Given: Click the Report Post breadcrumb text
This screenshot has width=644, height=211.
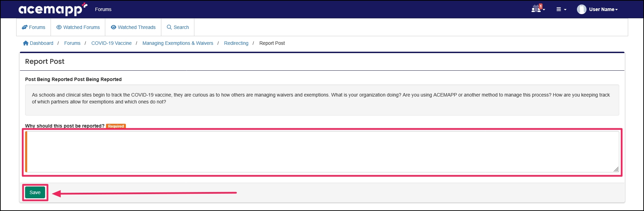Looking at the screenshot, I should click(x=272, y=43).
